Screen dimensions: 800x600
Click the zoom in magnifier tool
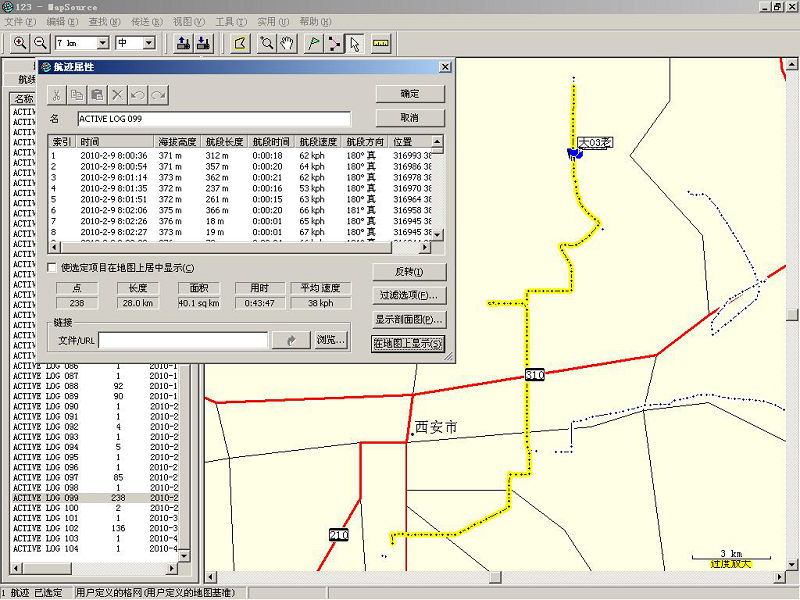click(x=19, y=43)
